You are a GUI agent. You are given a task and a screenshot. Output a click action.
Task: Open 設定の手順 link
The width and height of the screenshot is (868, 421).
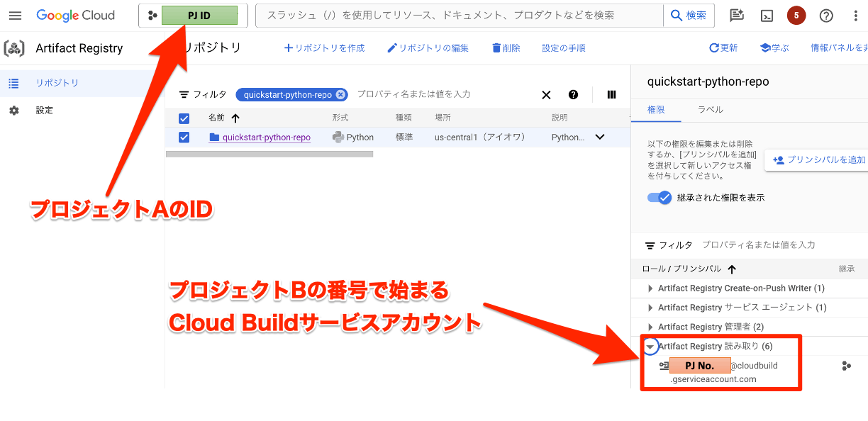564,48
